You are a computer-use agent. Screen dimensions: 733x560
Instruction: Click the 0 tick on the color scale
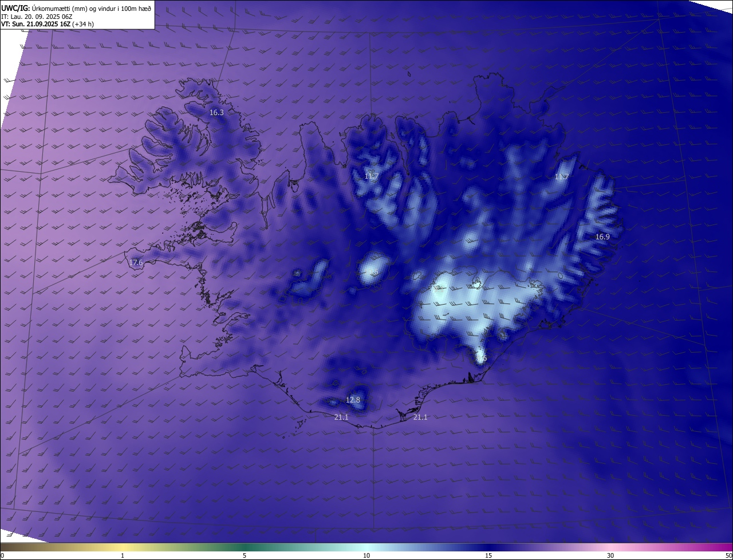tap(2, 555)
